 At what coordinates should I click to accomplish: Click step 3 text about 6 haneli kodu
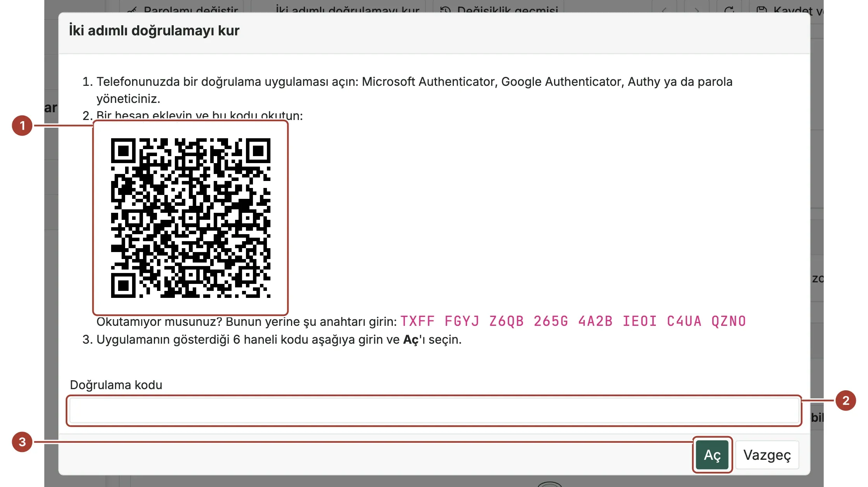[x=279, y=339]
